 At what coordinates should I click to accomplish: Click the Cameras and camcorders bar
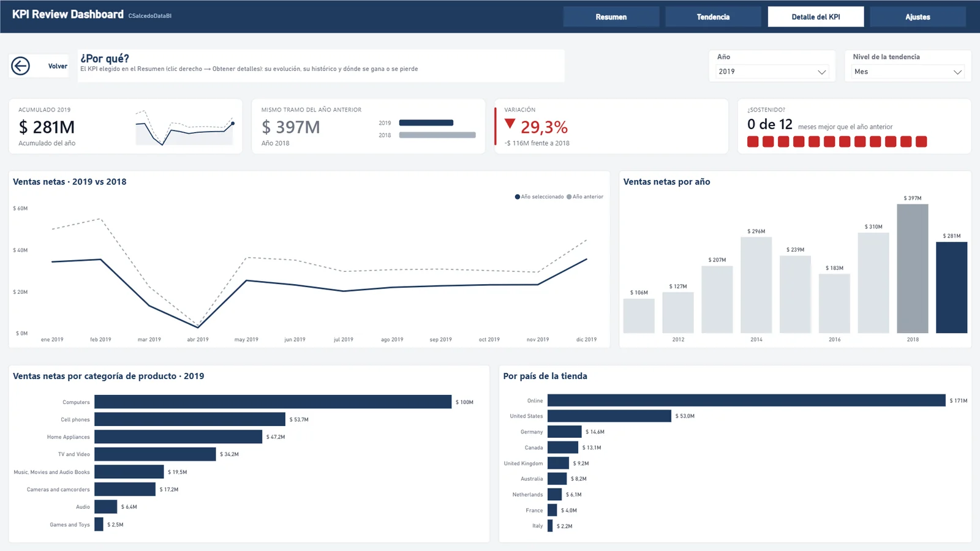[x=125, y=489]
